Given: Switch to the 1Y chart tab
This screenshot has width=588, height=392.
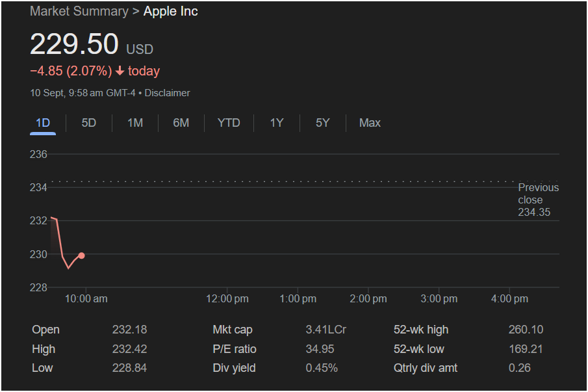Looking at the screenshot, I should pyautogui.click(x=277, y=123).
